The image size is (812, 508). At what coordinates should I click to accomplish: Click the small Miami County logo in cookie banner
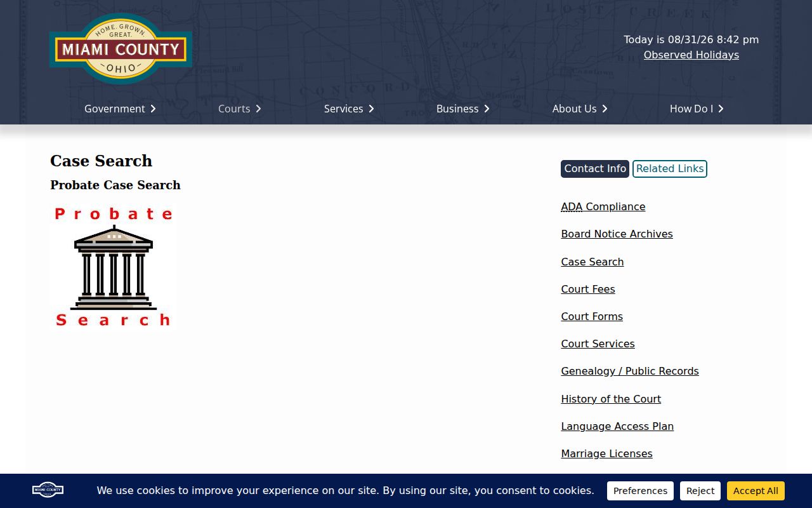(48, 490)
